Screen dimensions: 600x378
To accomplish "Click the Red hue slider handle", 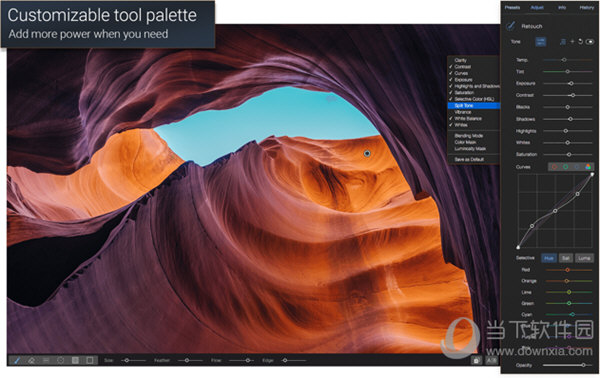I will [567, 270].
